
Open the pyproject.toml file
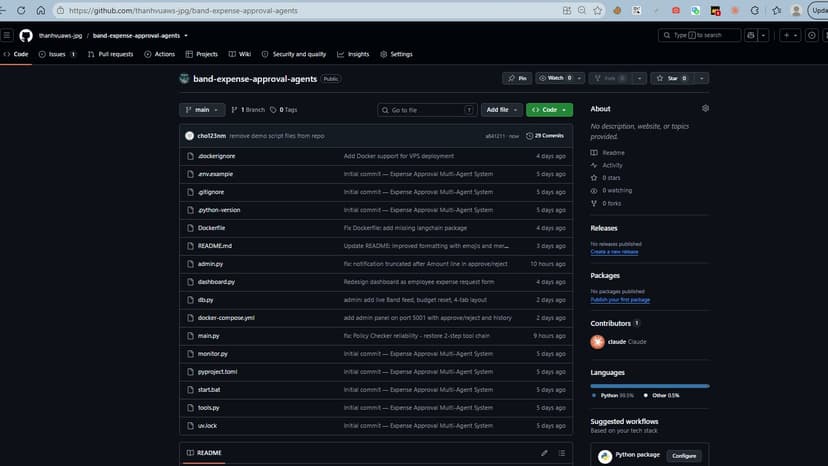click(x=217, y=371)
